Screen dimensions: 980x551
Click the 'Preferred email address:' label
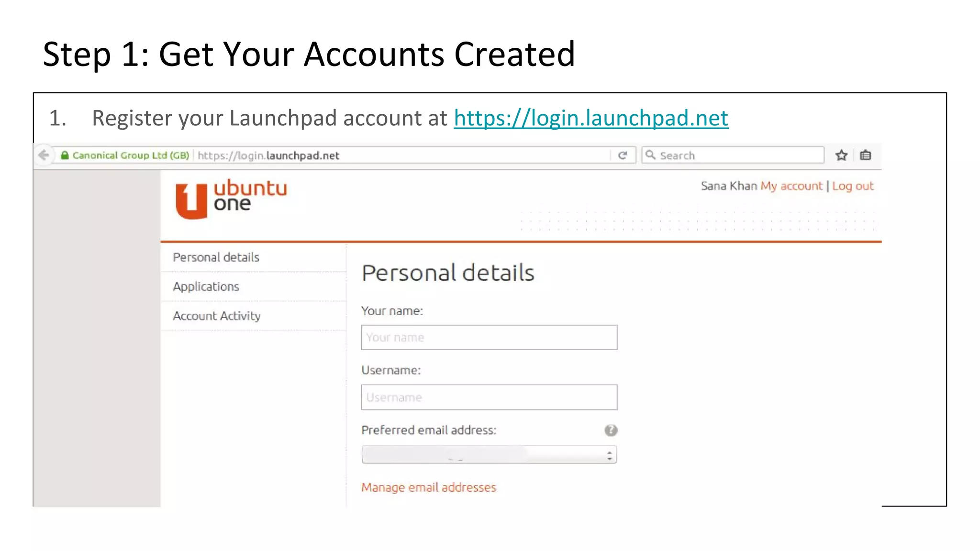click(429, 430)
